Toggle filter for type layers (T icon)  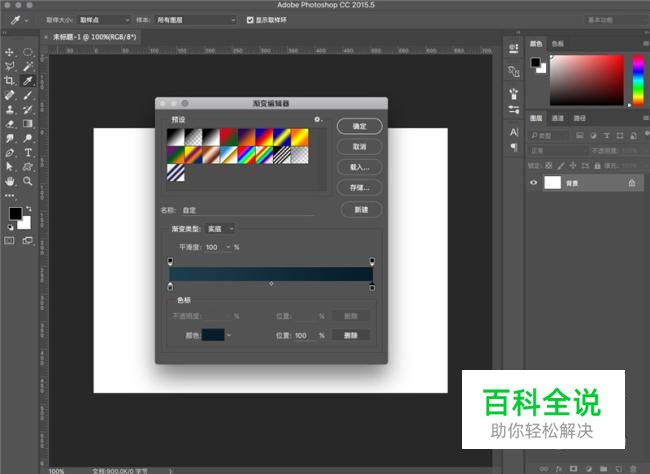pos(606,136)
